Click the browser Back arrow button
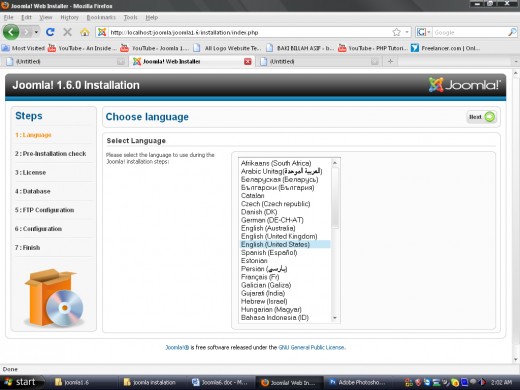Screen dimensions: 520x390 click(11, 32)
